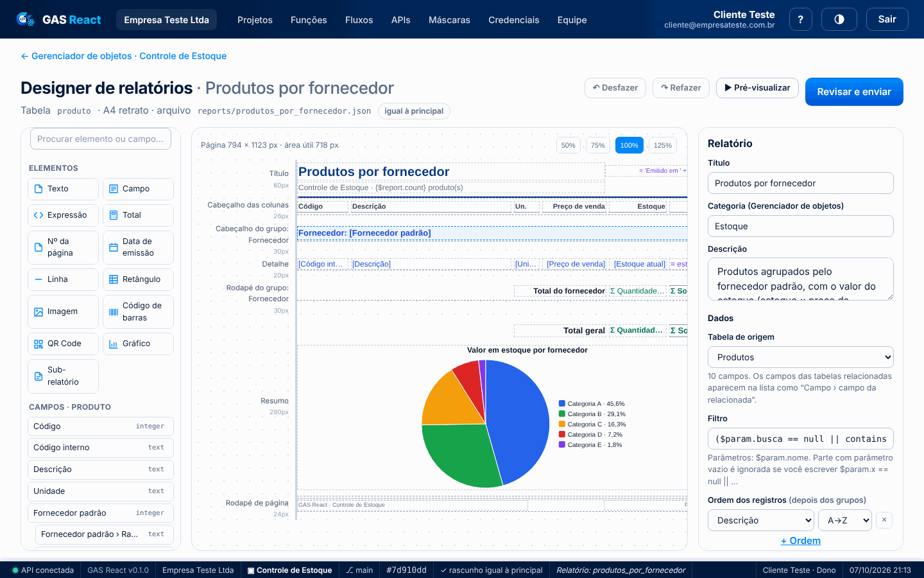Set zoom to 100%
The height and width of the screenshot is (578, 924).
[x=629, y=145]
